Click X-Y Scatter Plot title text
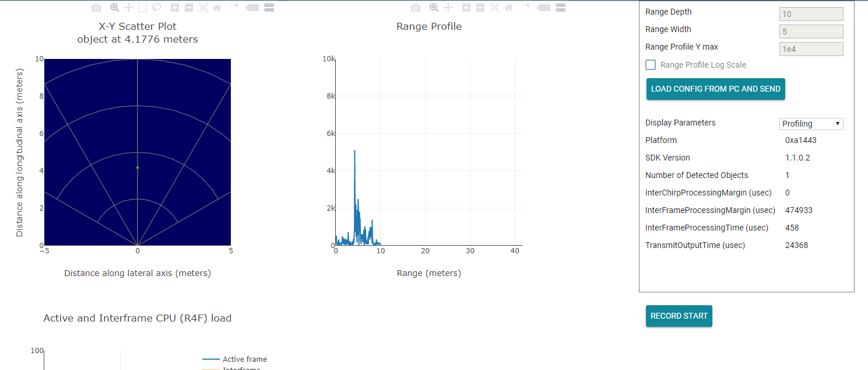868x370 pixels. (x=138, y=26)
